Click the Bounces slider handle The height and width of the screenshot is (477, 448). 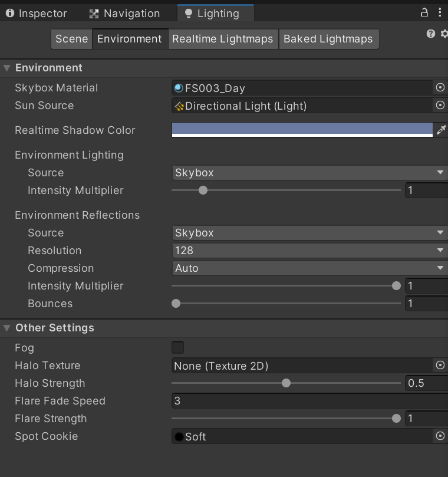pyautogui.click(x=176, y=303)
